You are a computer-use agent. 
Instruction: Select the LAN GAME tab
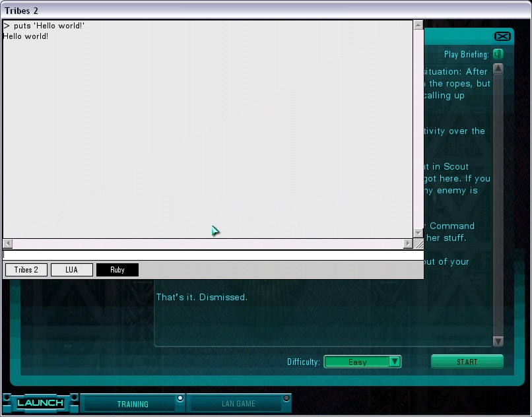pyautogui.click(x=238, y=404)
